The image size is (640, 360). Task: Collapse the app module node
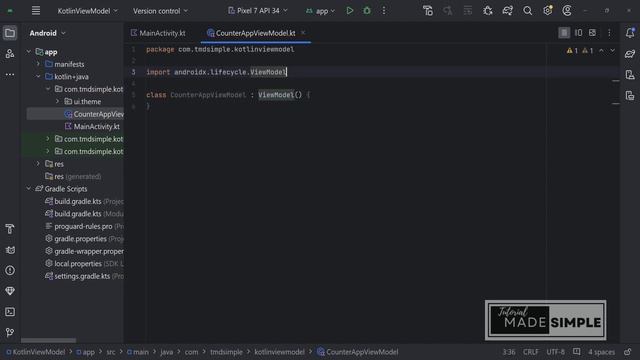(x=29, y=52)
